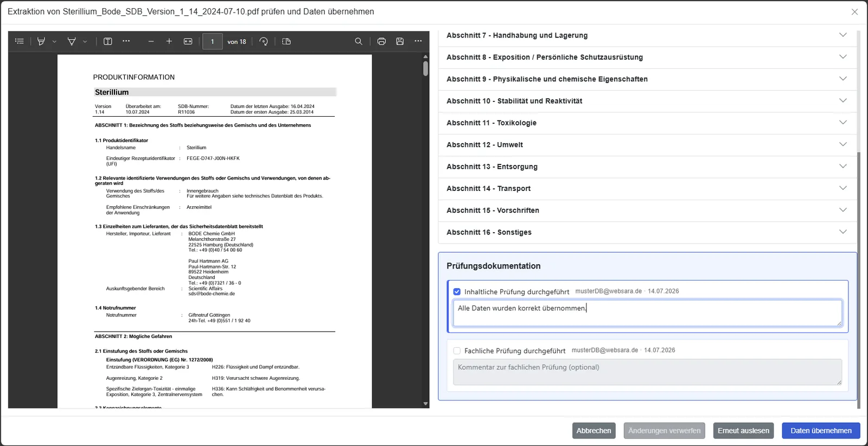868x446 pixels.
Task: Expand Abschnitt 14 - Transport
Action: pyautogui.click(x=647, y=188)
